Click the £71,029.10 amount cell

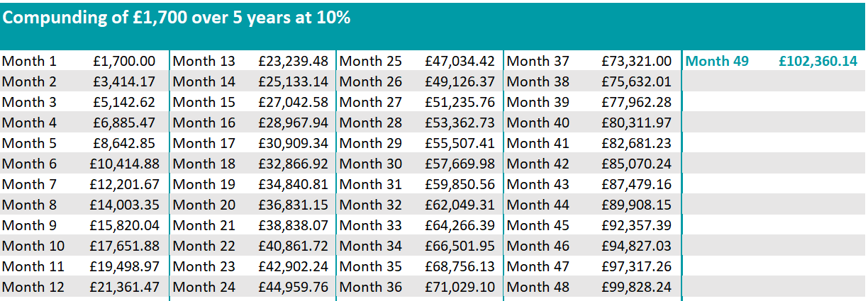coord(460,287)
